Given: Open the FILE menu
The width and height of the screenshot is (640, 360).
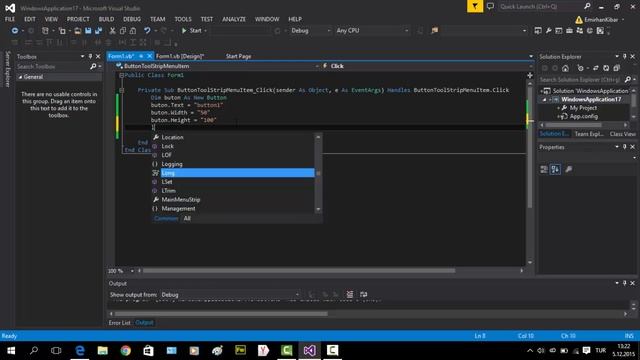Looking at the screenshot, I should pyautogui.click(x=10, y=19).
